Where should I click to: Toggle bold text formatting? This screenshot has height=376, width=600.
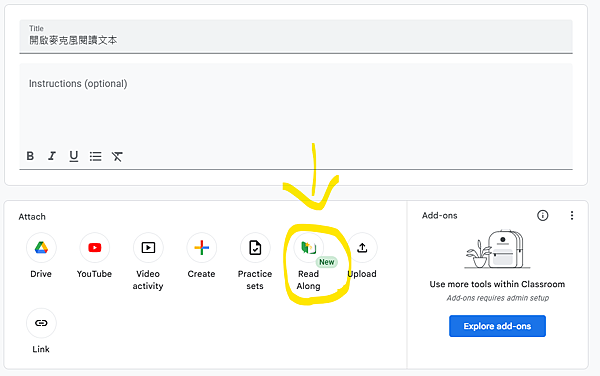30,156
